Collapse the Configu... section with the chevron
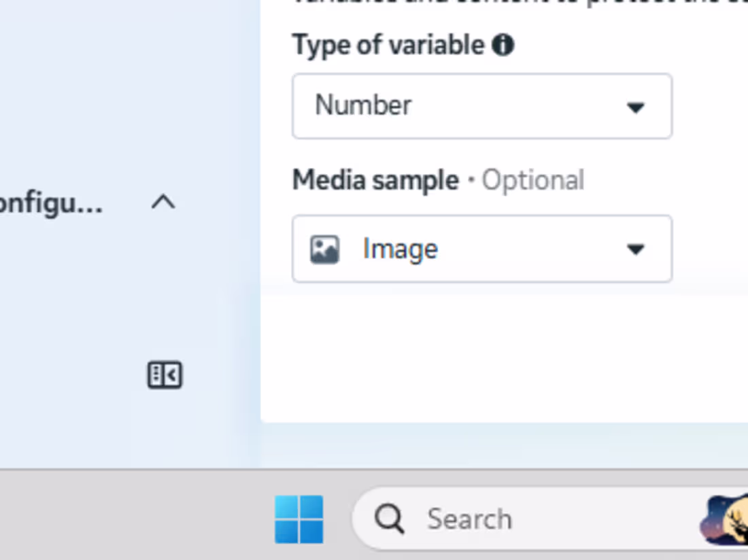The height and width of the screenshot is (560, 748). [x=163, y=202]
